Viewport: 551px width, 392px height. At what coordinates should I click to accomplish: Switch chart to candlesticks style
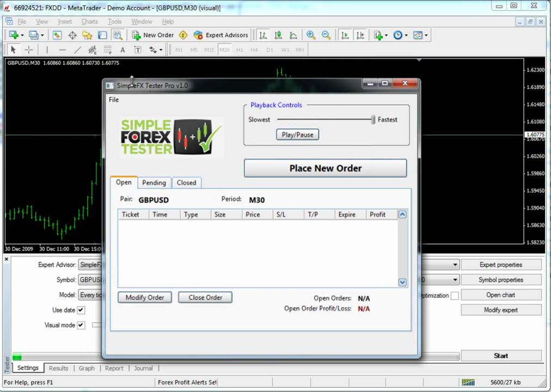278,35
